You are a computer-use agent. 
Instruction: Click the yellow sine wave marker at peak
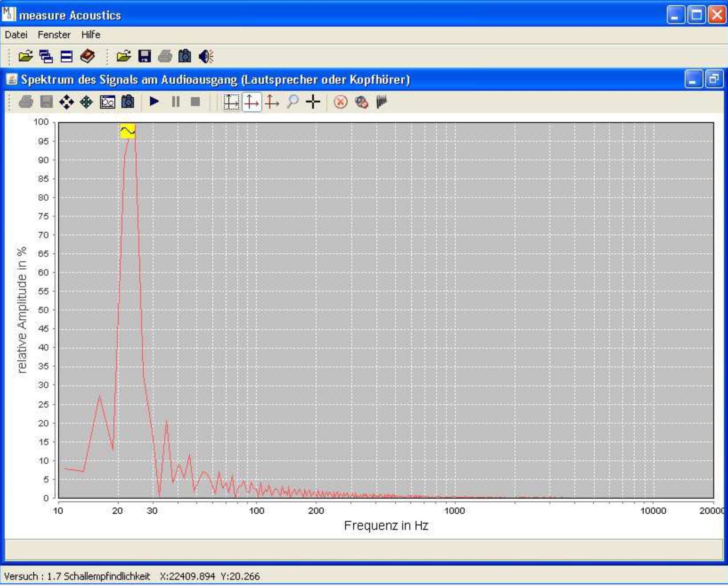pyautogui.click(x=128, y=131)
